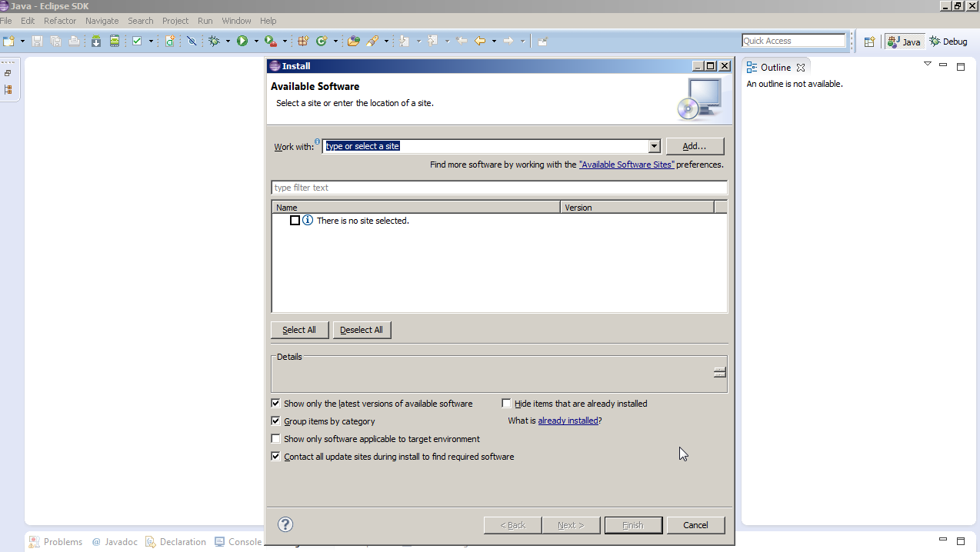
Task: Open the Outline view menu triangle
Action: point(928,64)
